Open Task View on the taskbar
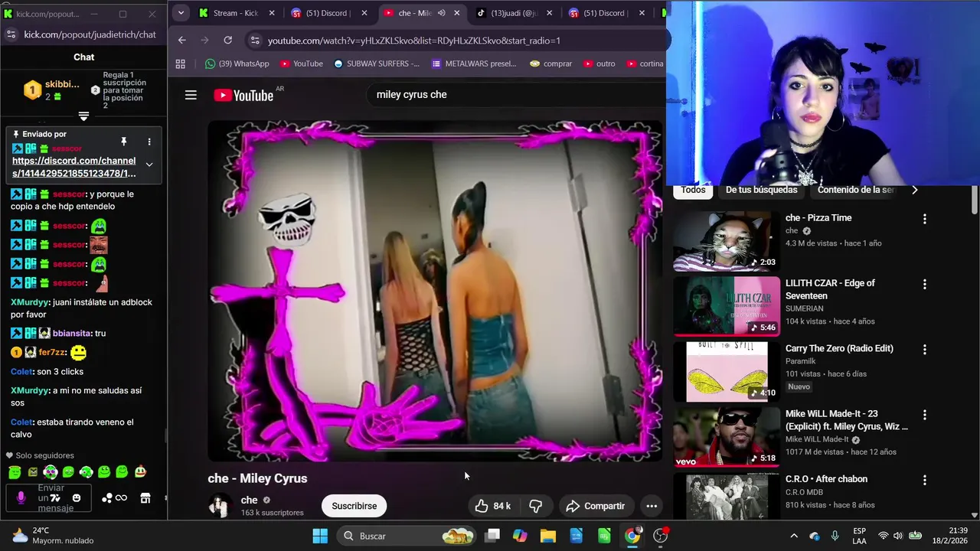 [492, 536]
